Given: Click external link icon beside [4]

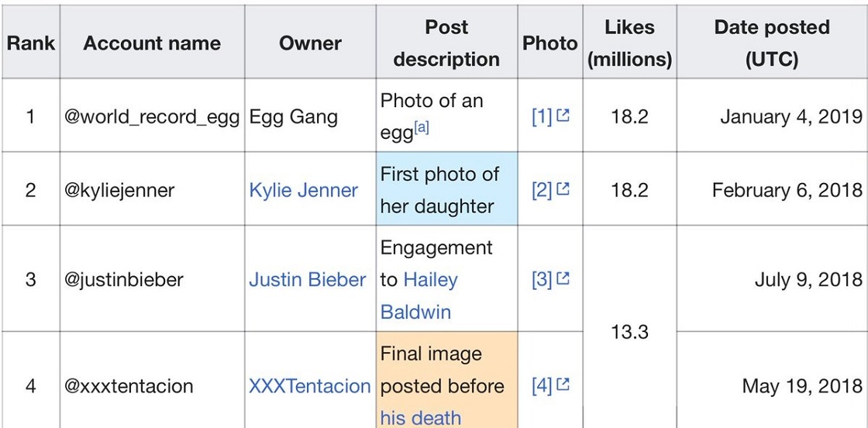Looking at the screenshot, I should [563, 385].
